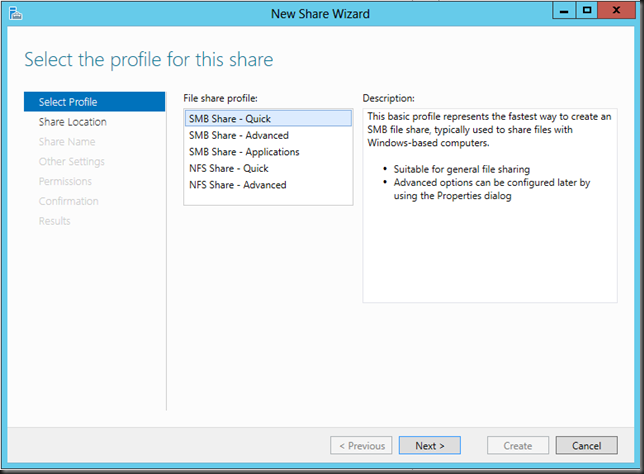The image size is (644, 474).
Task: Minimize the New Share Wizard window
Action: [x=564, y=10]
